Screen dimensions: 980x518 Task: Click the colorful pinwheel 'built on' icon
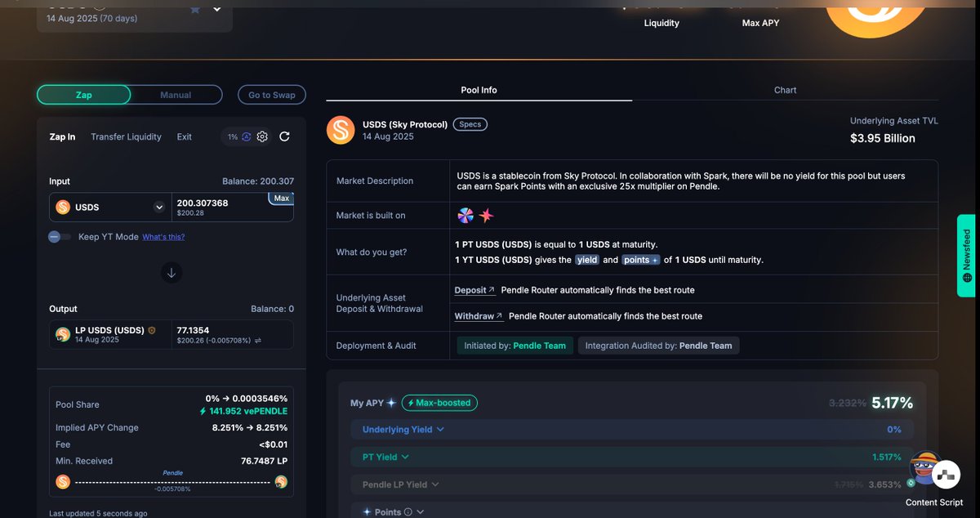pyautogui.click(x=465, y=216)
